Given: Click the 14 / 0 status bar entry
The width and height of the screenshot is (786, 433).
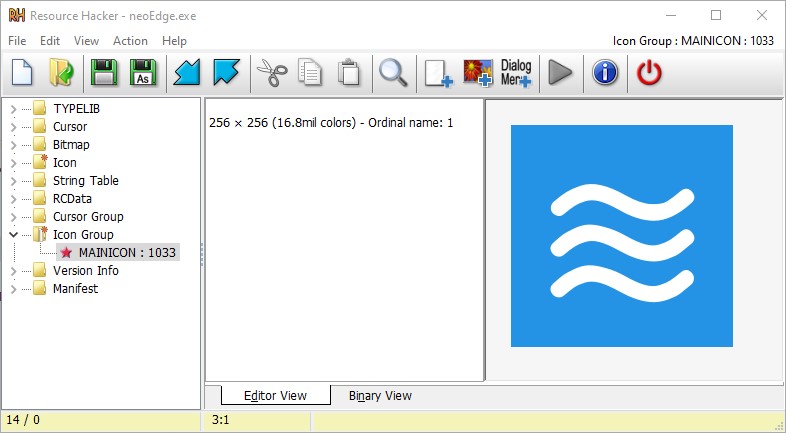Looking at the screenshot, I should (x=23, y=420).
